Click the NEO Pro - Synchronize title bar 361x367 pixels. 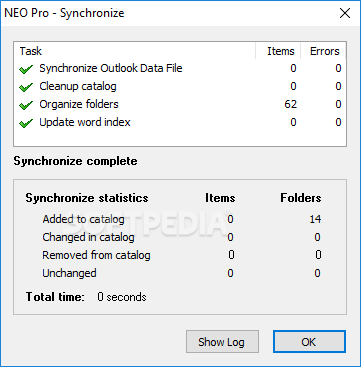(167, 13)
